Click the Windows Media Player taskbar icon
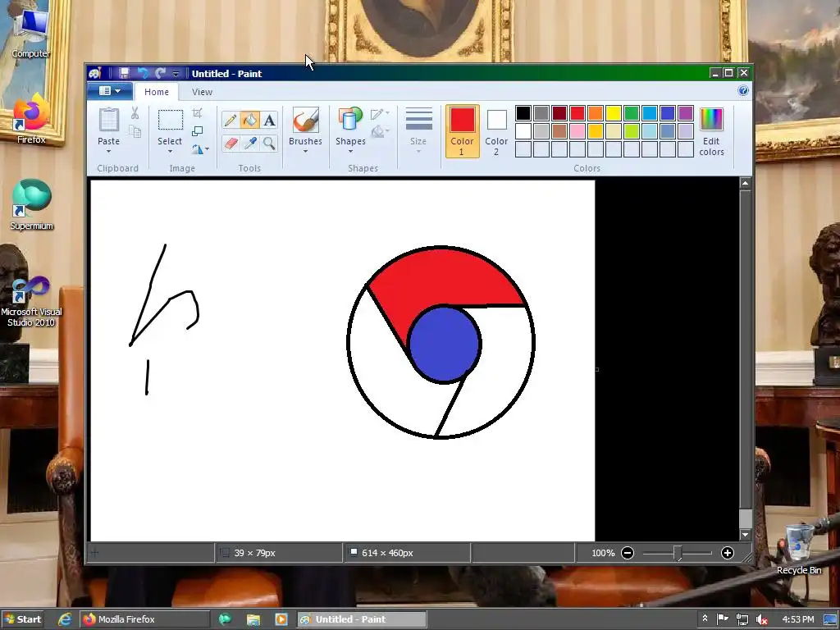The height and width of the screenshot is (630, 840). (281, 619)
